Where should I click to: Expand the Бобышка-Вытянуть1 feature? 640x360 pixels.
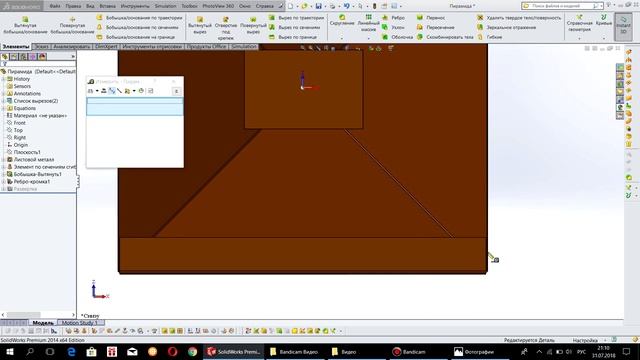pos(4,175)
